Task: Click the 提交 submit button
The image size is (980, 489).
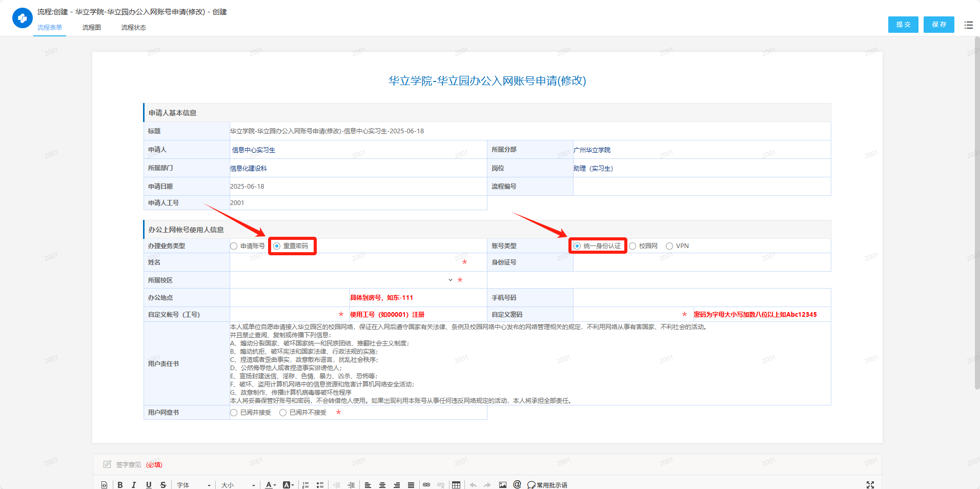Action: (903, 25)
